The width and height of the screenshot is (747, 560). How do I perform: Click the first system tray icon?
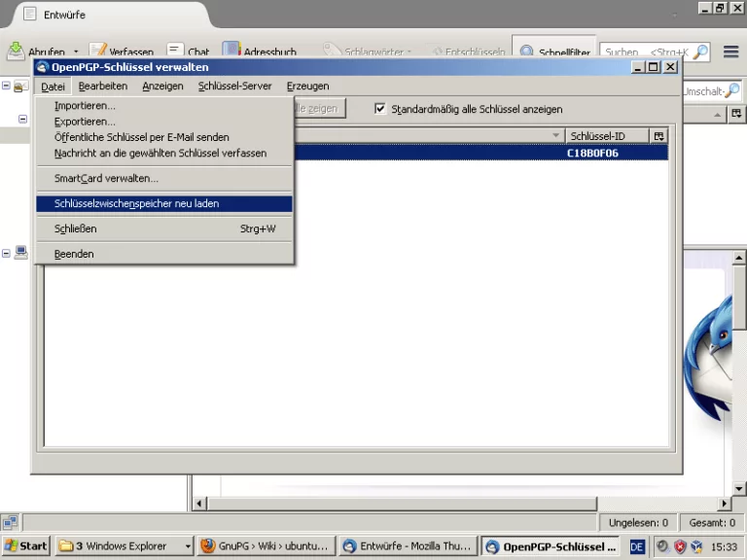coord(662,545)
